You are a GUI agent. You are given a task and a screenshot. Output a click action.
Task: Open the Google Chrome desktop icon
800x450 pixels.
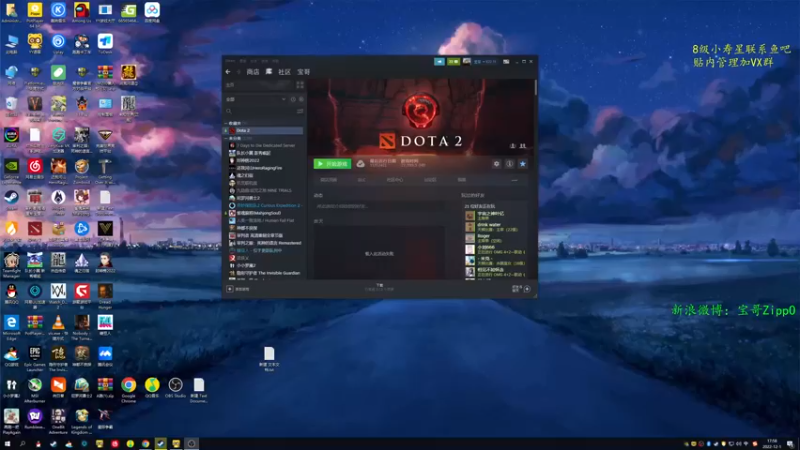point(129,390)
